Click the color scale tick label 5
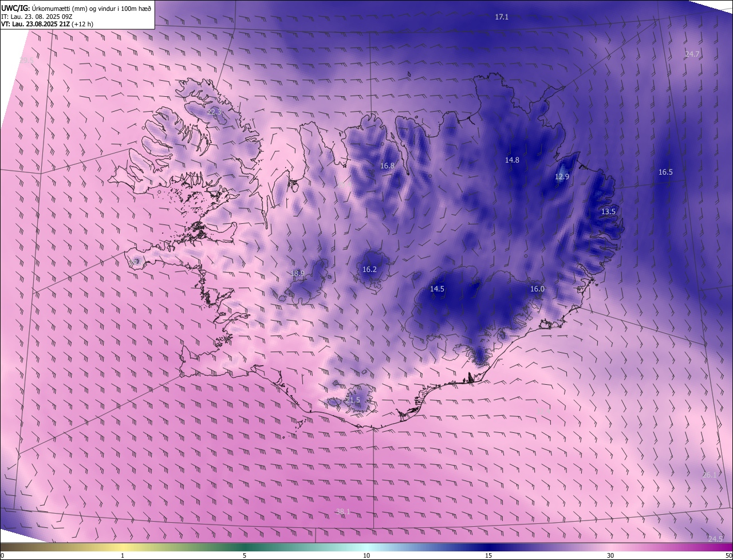733x560 pixels. (x=245, y=555)
